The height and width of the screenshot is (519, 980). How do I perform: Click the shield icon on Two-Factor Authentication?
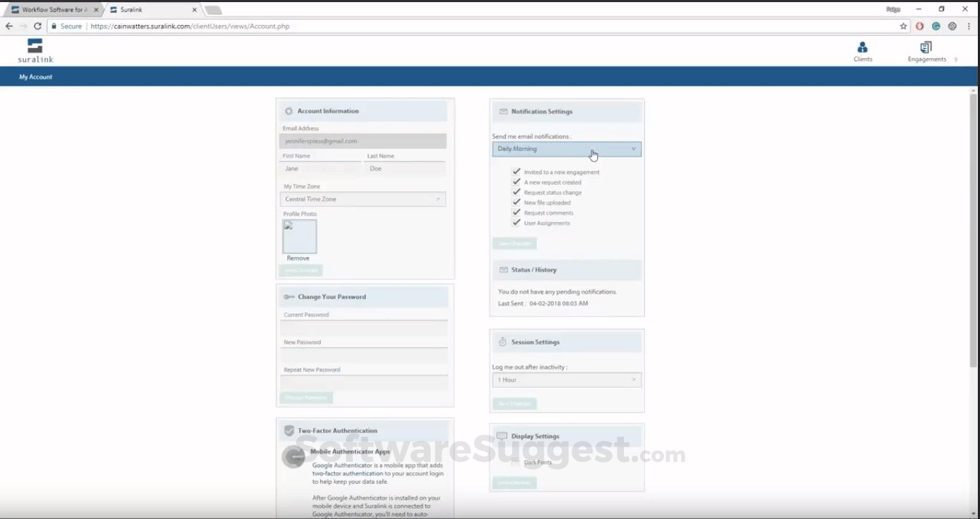289,430
